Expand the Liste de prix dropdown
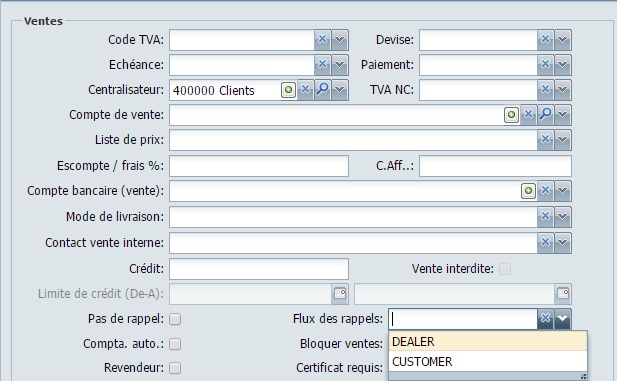The height and width of the screenshot is (381, 617). click(x=563, y=140)
